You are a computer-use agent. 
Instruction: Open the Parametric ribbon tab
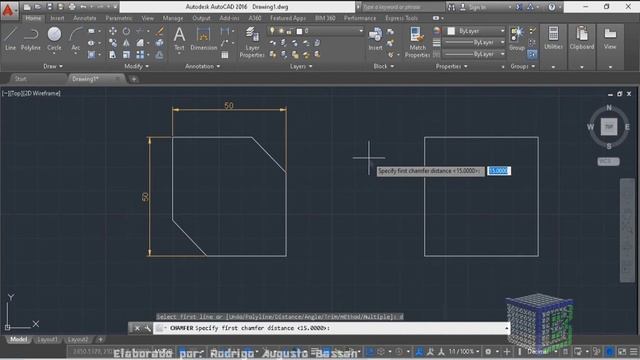tap(119, 18)
